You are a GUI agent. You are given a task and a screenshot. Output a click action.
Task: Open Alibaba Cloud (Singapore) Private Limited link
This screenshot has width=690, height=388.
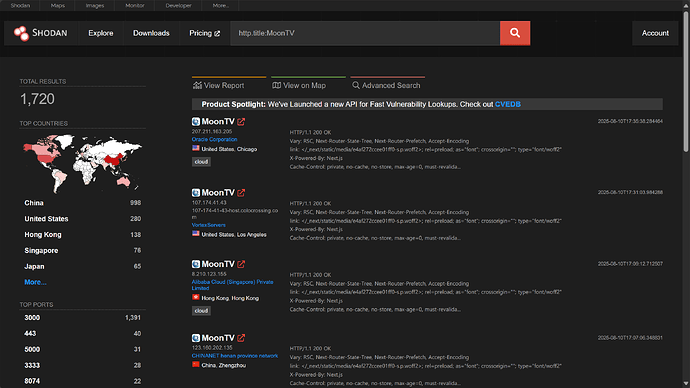[x=232, y=285]
